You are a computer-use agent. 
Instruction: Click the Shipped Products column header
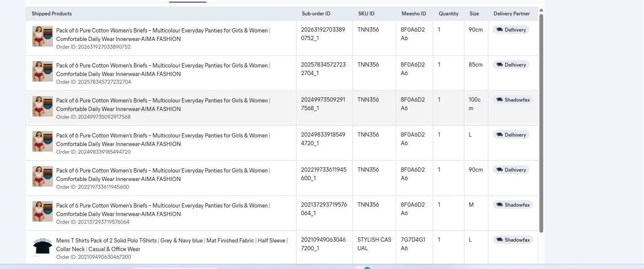pos(52,14)
